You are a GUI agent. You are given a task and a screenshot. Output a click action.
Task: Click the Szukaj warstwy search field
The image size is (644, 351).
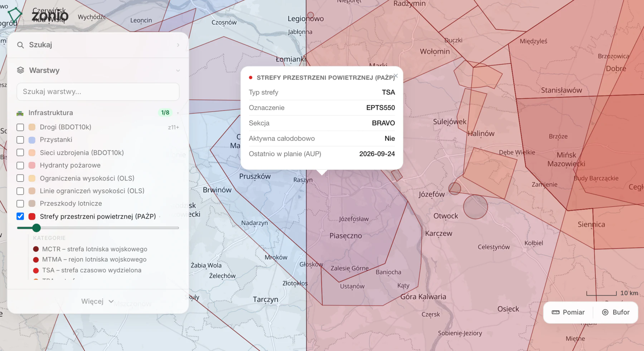(x=98, y=92)
